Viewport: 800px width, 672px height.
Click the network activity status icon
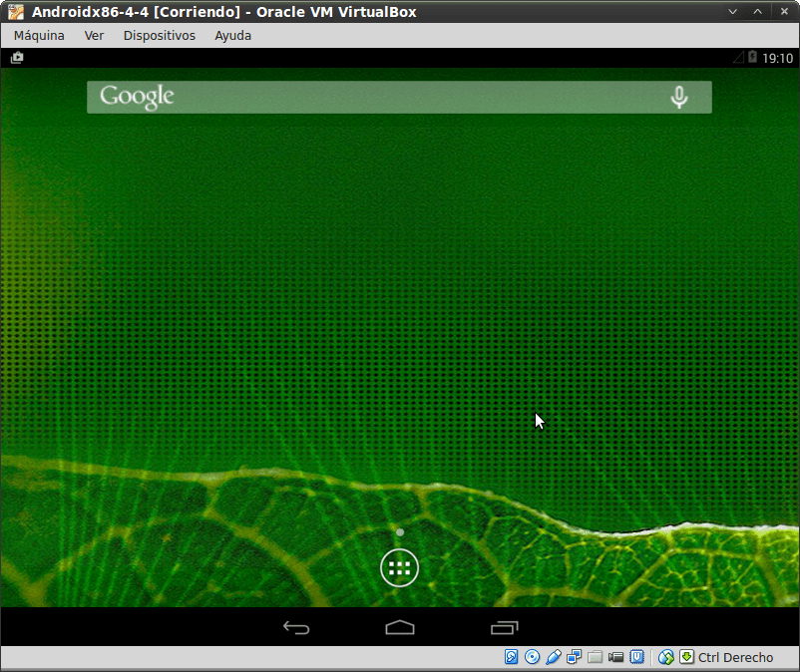[x=574, y=657]
